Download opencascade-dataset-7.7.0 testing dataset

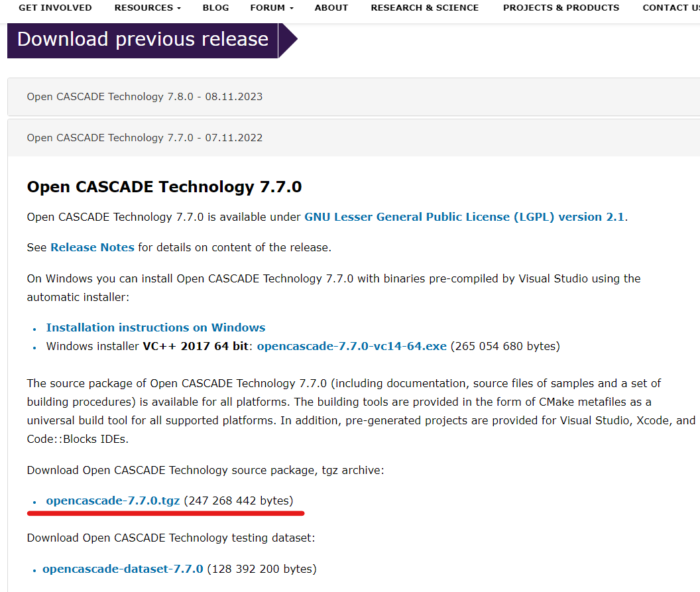[123, 569]
